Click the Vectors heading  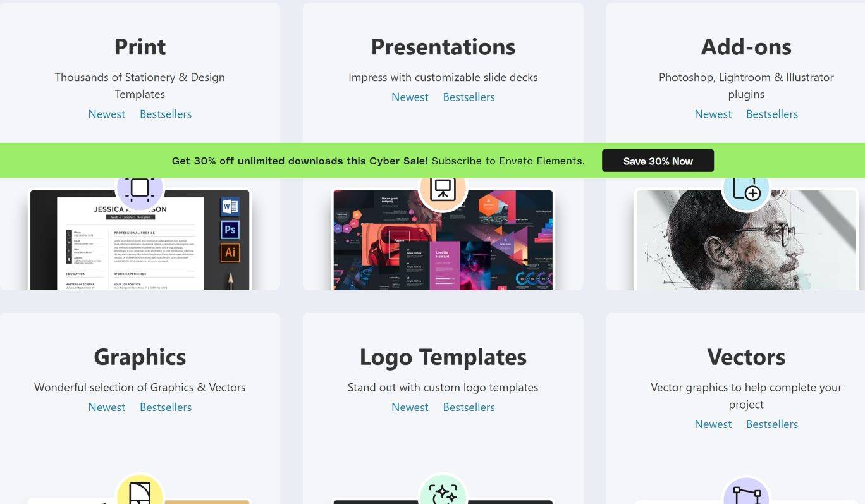746,357
